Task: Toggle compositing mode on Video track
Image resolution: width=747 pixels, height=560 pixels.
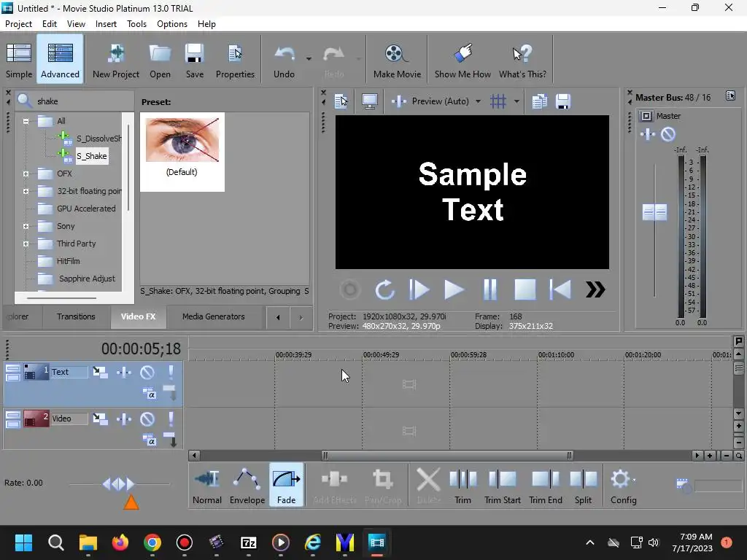Action: pyautogui.click(x=149, y=440)
